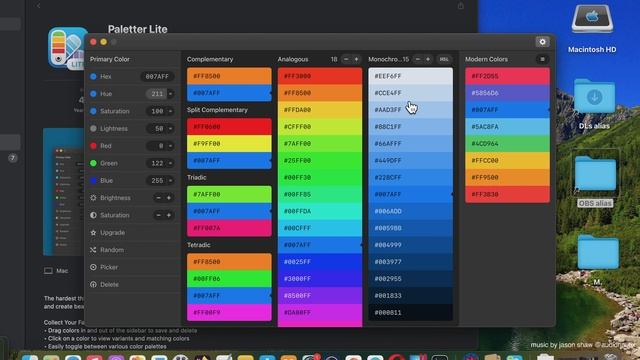
Task: Click the half-circle icon beside lower Saturation
Action: coord(93,215)
